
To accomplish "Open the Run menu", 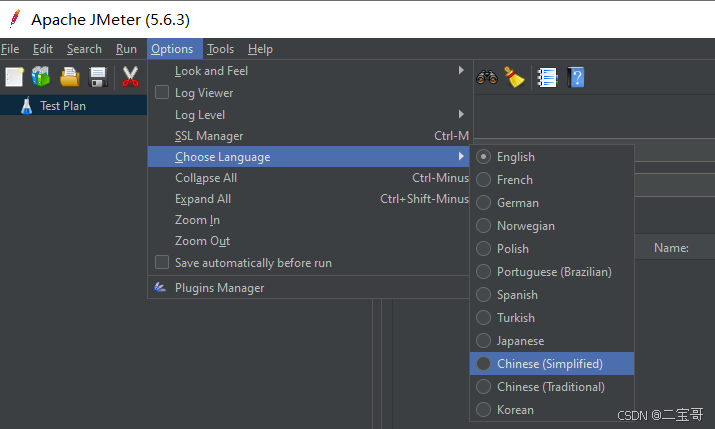I will click(126, 49).
